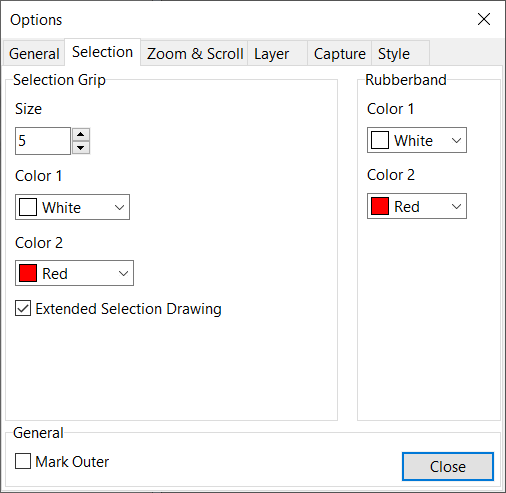Decrease grip size with down arrow

(81, 147)
